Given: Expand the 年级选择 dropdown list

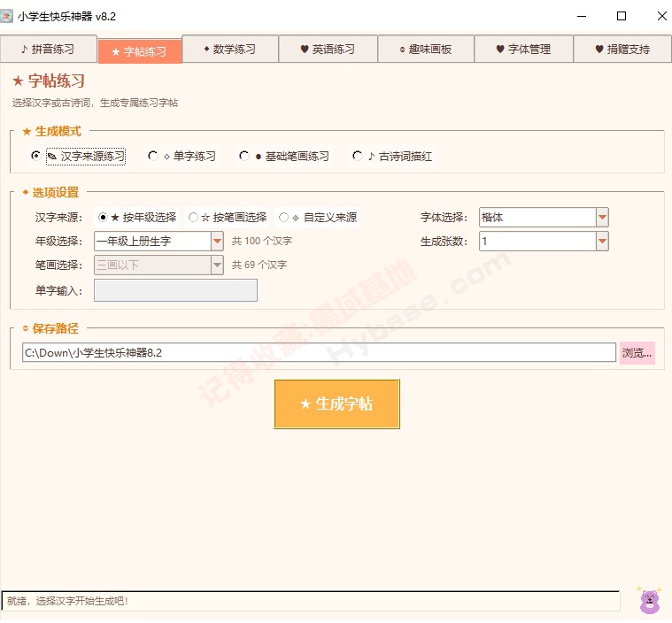Looking at the screenshot, I should 217,242.
